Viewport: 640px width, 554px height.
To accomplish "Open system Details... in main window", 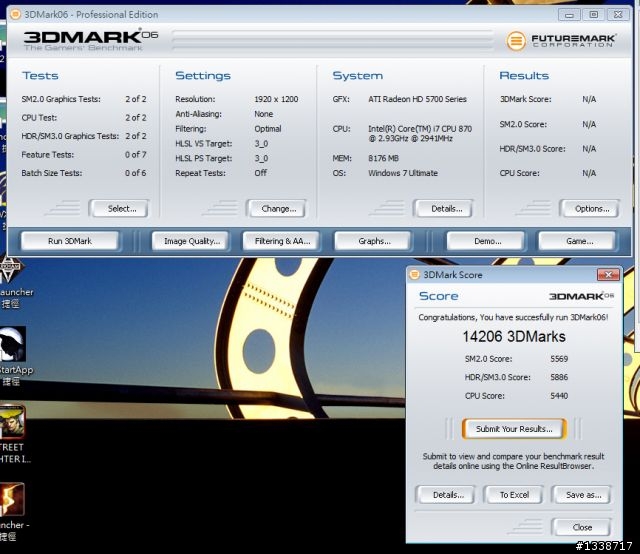I will tap(443, 209).
